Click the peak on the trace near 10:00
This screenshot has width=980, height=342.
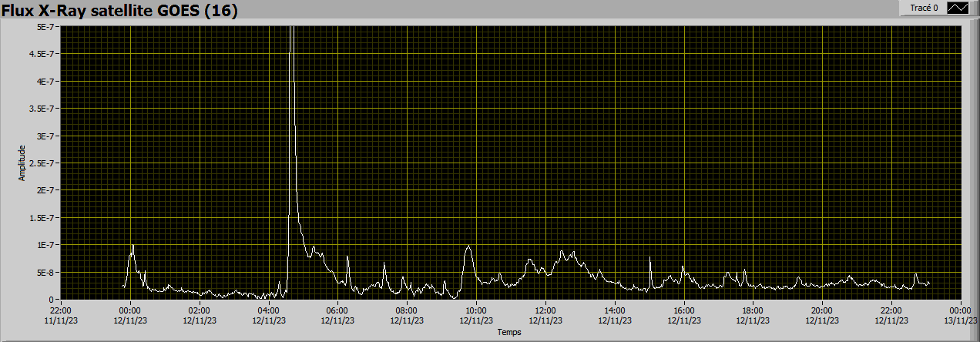tap(468, 246)
